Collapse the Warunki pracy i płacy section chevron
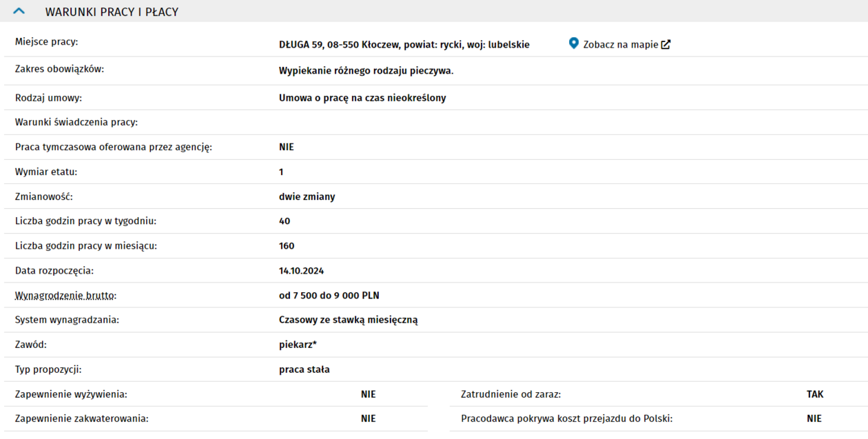 [x=19, y=12]
